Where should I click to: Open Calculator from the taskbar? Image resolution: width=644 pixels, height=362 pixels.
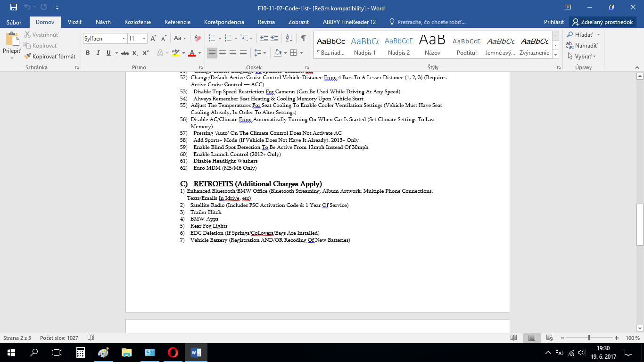(x=81, y=352)
